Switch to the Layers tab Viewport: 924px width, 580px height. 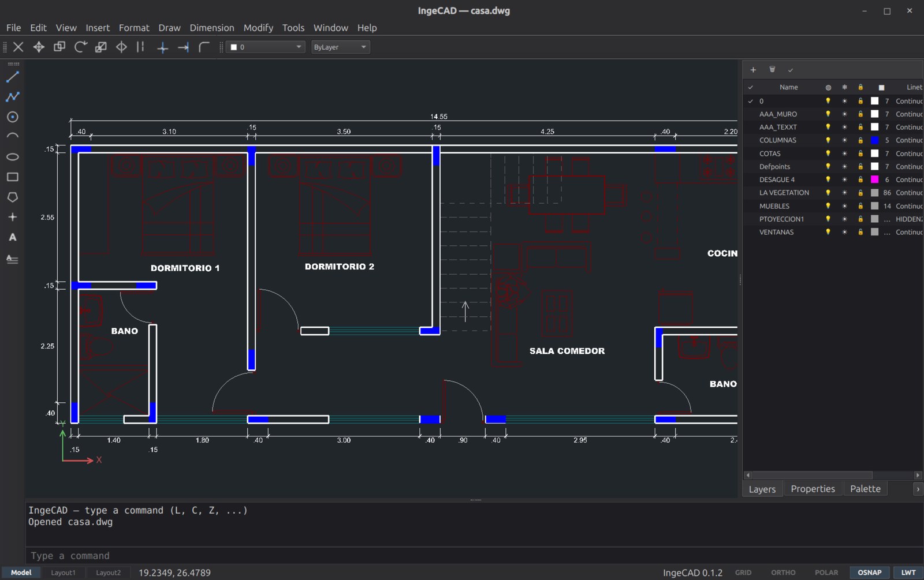762,489
